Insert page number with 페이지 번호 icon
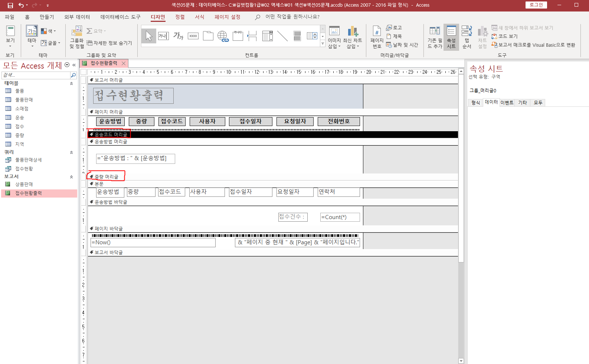 pos(377,37)
